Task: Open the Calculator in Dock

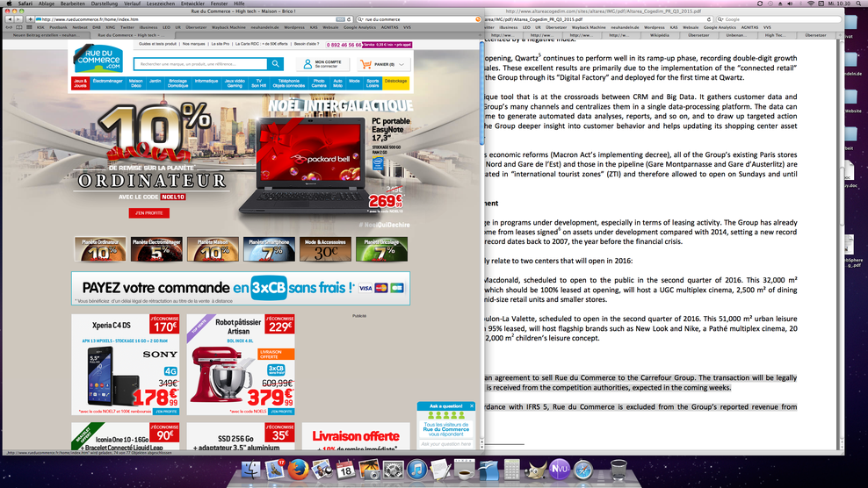Action: coord(511,470)
